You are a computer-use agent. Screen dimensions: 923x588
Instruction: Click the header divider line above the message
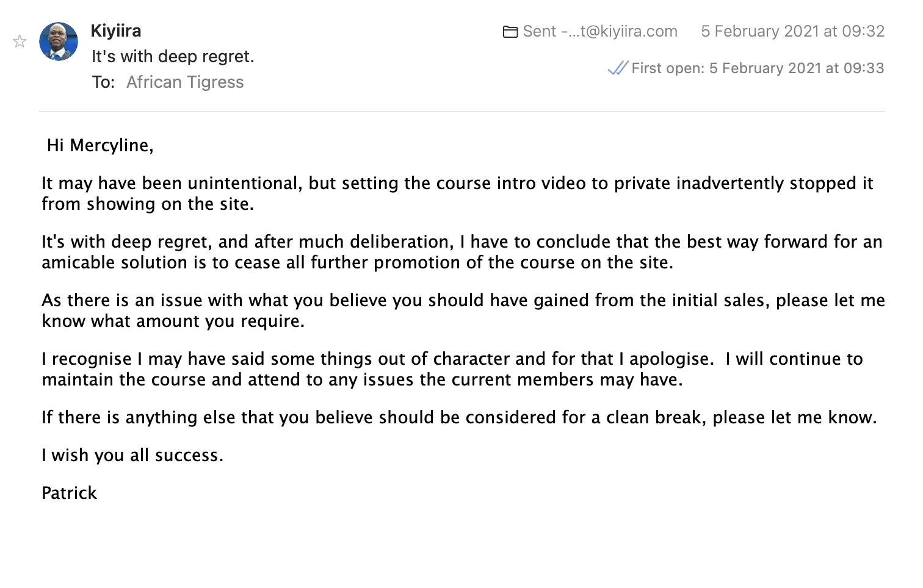[x=462, y=112]
